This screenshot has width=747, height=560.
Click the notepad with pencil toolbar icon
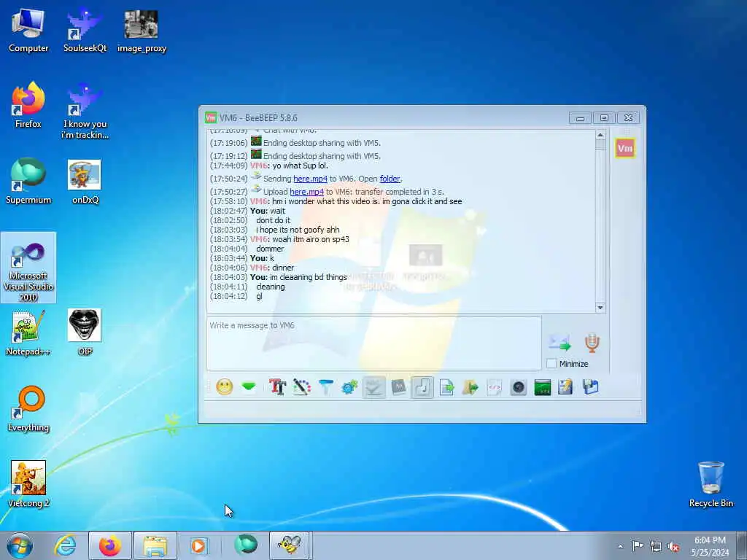point(566,386)
